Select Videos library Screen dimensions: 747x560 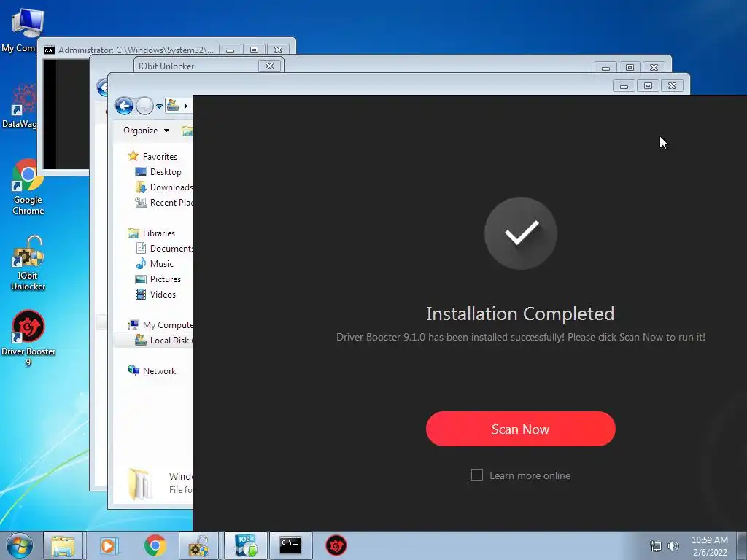coord(156,295)
